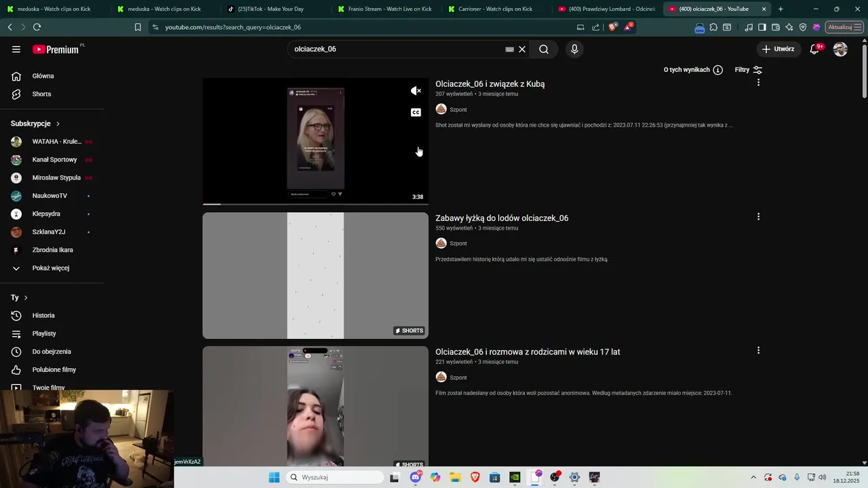The height and width of the screenshot is (488, 868).
Task: Click the Utwórz create button
Action: tap(778, 49)
